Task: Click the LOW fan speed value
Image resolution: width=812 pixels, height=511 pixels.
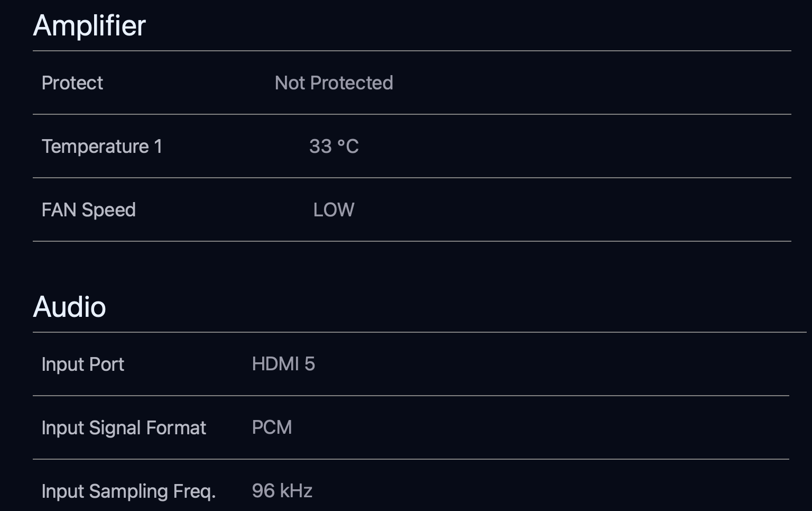Action: [x=334, y=210]
